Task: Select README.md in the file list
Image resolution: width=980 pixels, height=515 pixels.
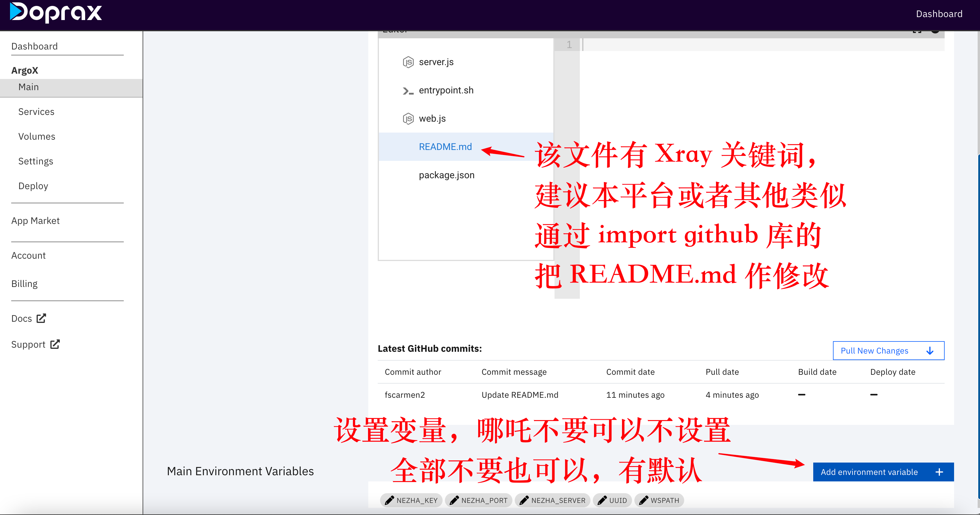Action: (466, 147)
